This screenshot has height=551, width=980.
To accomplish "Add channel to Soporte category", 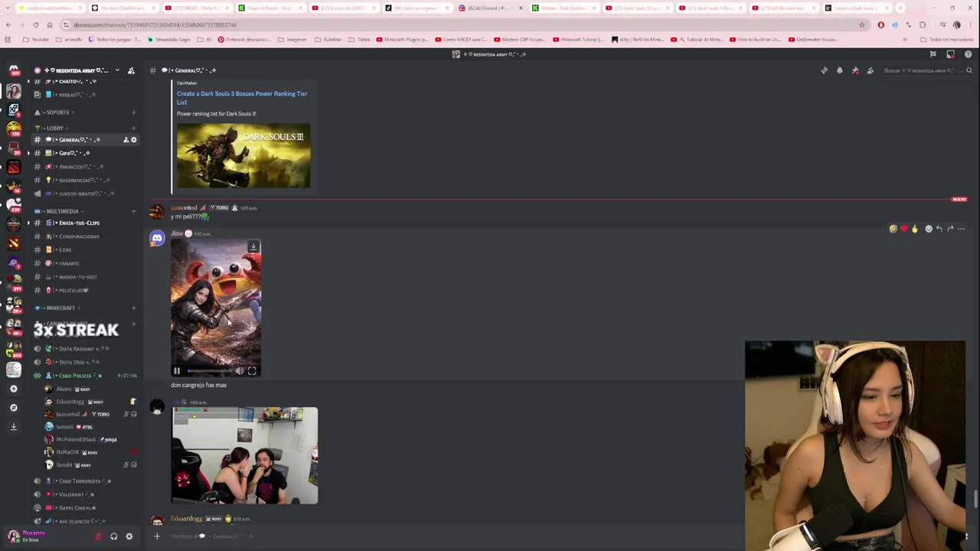I will [x=133, y=112].
